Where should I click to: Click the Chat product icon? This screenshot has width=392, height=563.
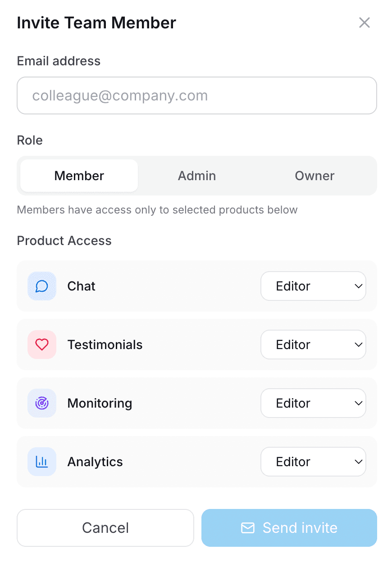point(41,286)
